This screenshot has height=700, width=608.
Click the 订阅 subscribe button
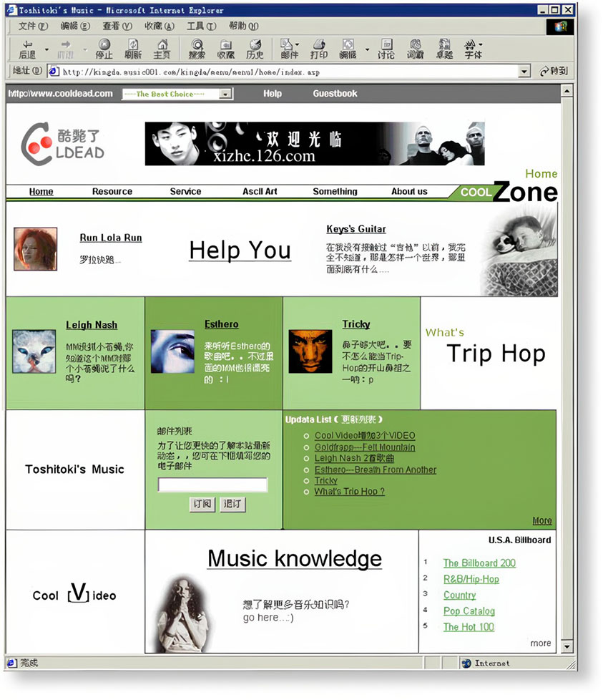202,504
